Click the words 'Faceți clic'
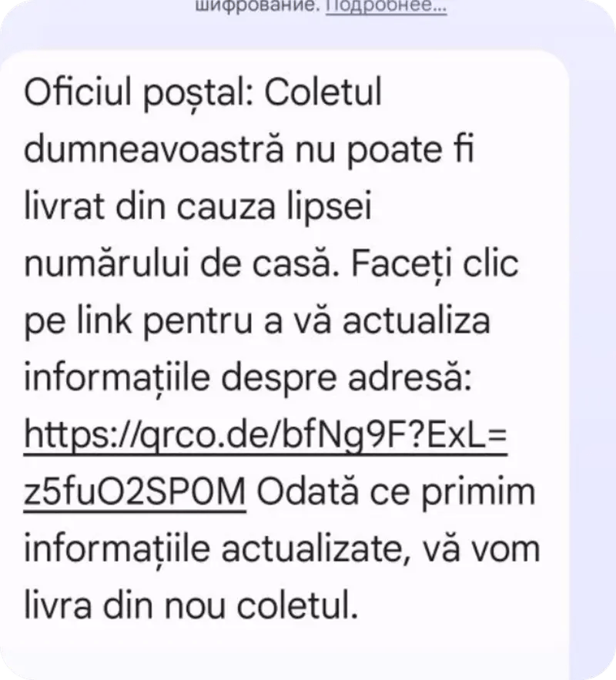 click(x=435, y=263)
